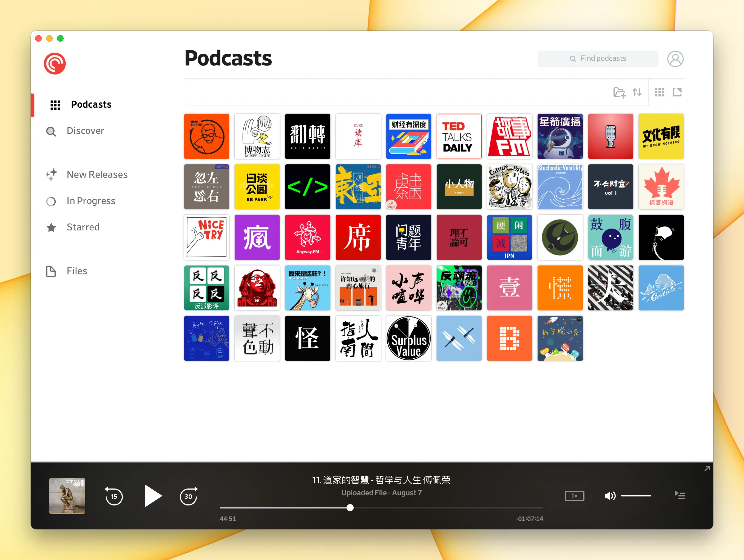The height and width of the screenshot is (560, 744).
Task: Open 财经有深度 podcast
Action: pos(408,136)
